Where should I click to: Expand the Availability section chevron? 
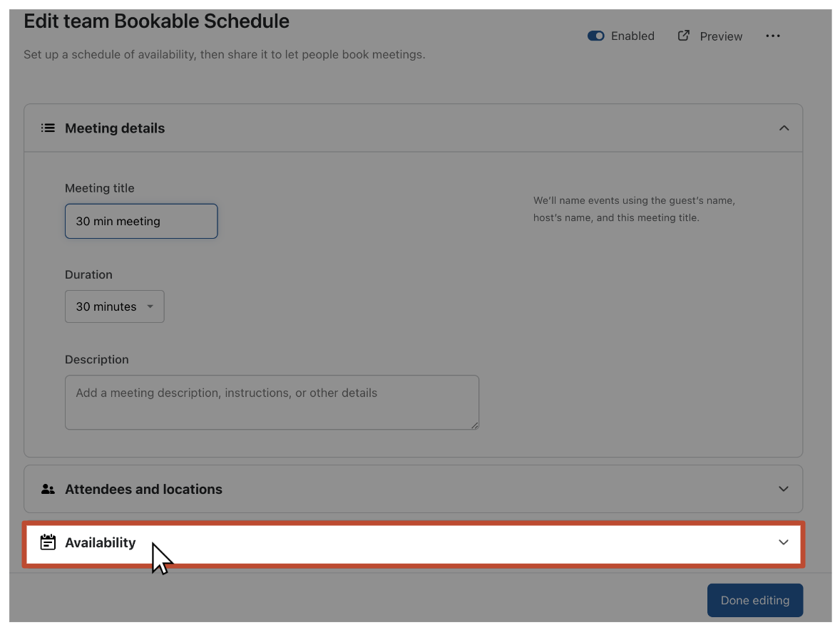point(783,542)
